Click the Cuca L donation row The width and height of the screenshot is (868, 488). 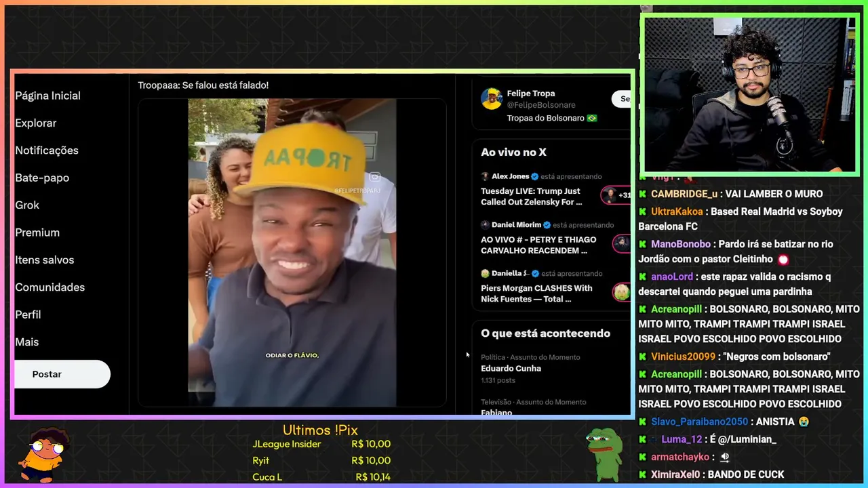[321, 476]
